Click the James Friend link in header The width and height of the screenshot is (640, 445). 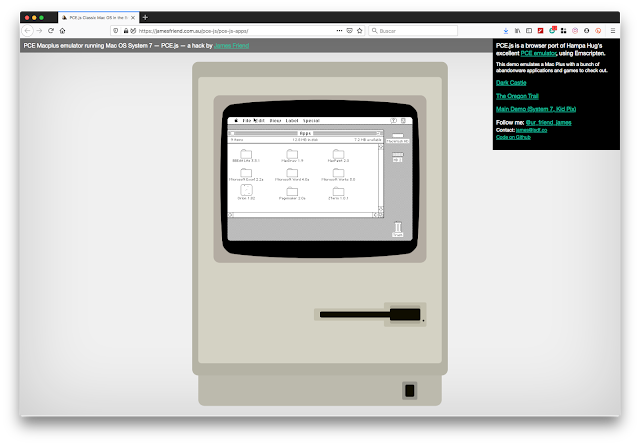coord(231,46)
